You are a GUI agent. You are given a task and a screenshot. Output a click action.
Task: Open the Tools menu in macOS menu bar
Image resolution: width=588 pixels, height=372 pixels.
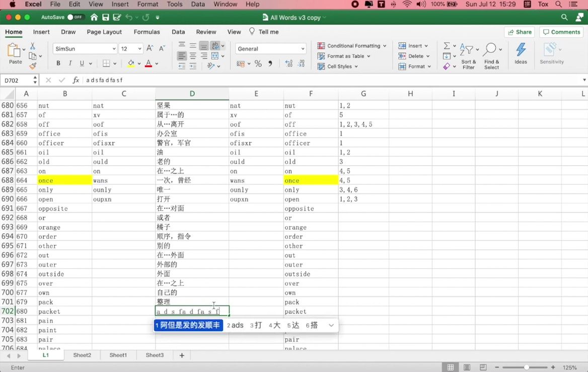pos(175,4)
